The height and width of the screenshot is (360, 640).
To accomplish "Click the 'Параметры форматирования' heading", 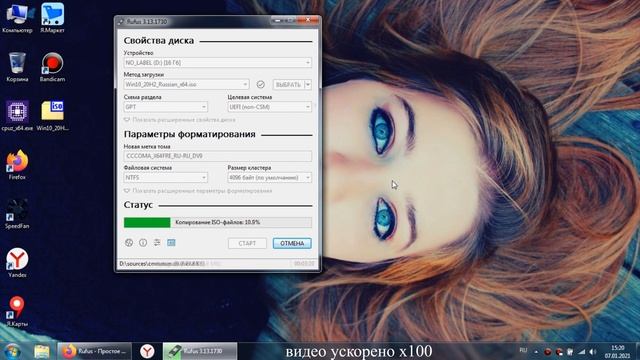I will 190,134.
